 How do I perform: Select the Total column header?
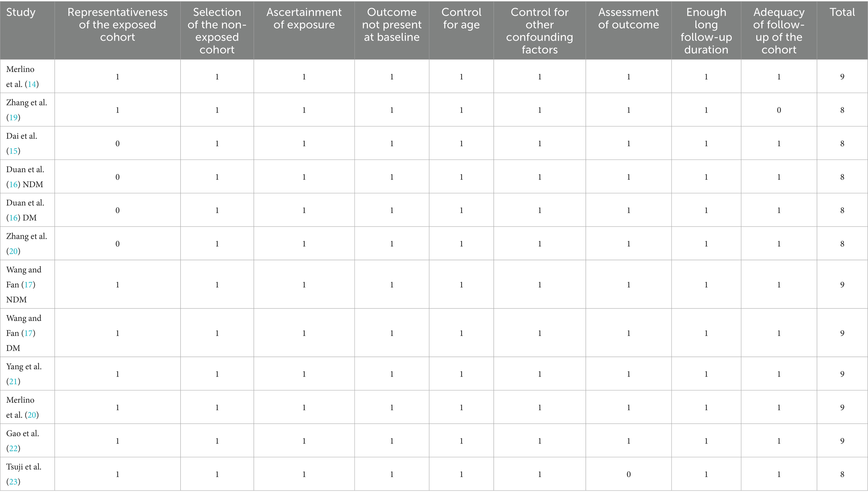click(842, 12)
